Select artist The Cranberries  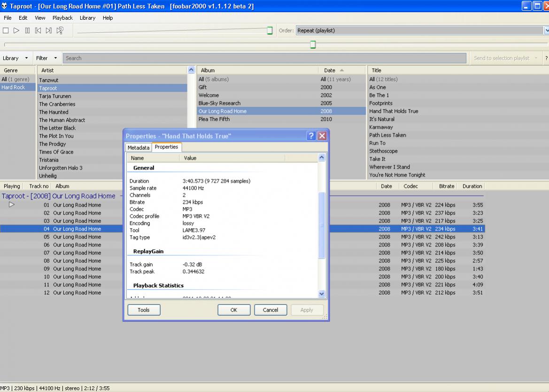click(112, 104)
